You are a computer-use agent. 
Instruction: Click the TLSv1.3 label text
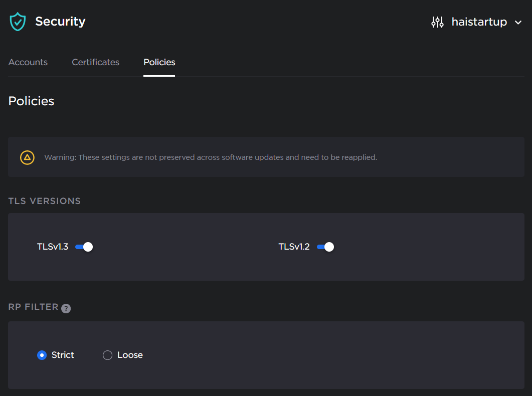(x=53, y=247)
